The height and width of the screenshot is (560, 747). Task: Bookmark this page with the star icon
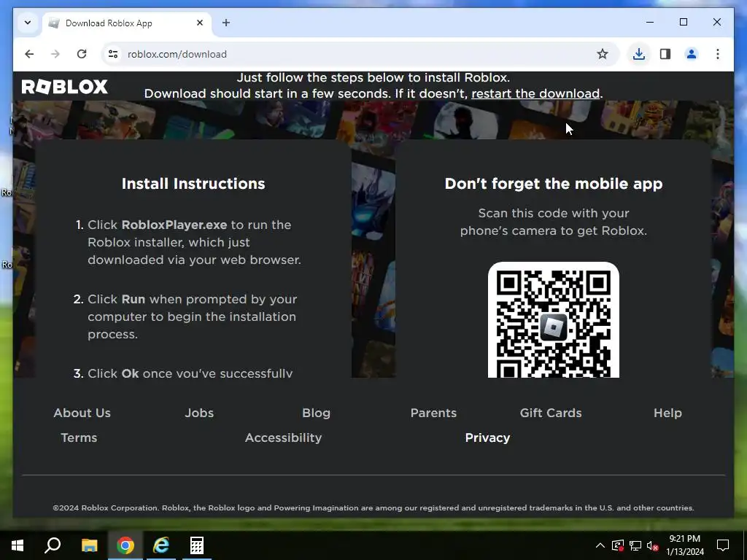[x=603, y=54]
